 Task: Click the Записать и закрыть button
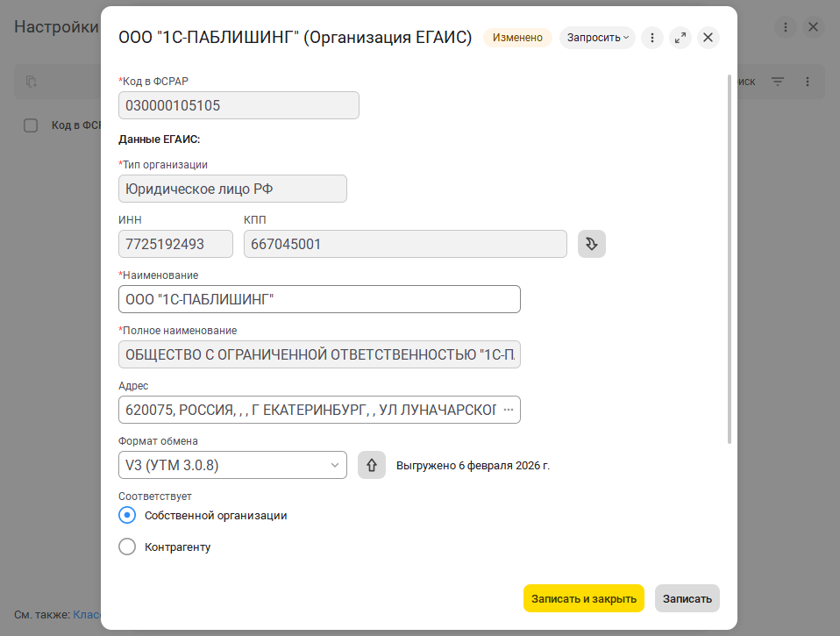click(x=583, y=598)
